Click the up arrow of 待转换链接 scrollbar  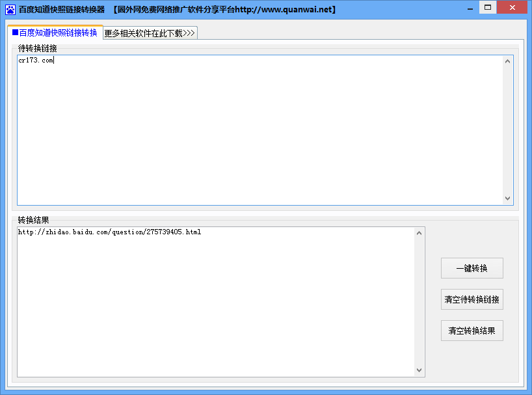(507, 61)
